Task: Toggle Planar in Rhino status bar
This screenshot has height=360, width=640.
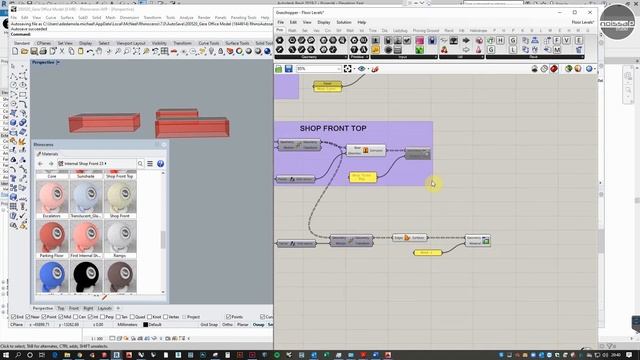Action: (x=242, y=324)
